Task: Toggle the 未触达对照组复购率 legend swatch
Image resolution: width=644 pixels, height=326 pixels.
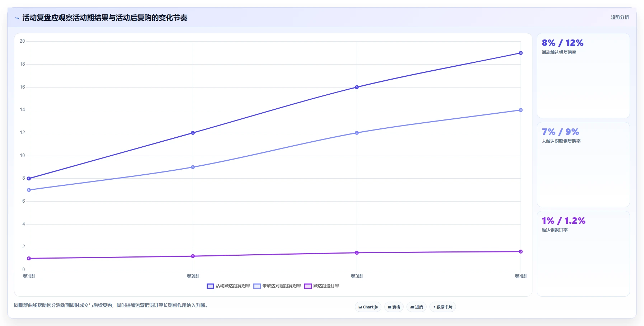Action: 257,286
